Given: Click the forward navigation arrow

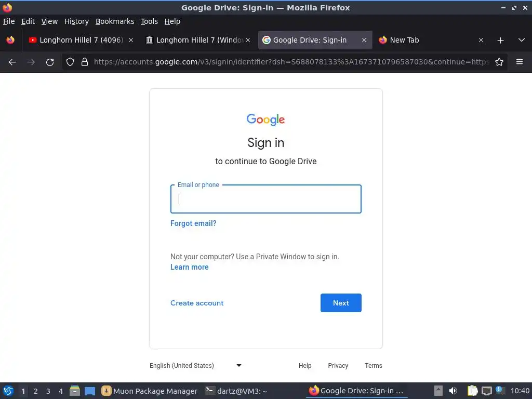Looking at the screenshot, I should [31, 62].
